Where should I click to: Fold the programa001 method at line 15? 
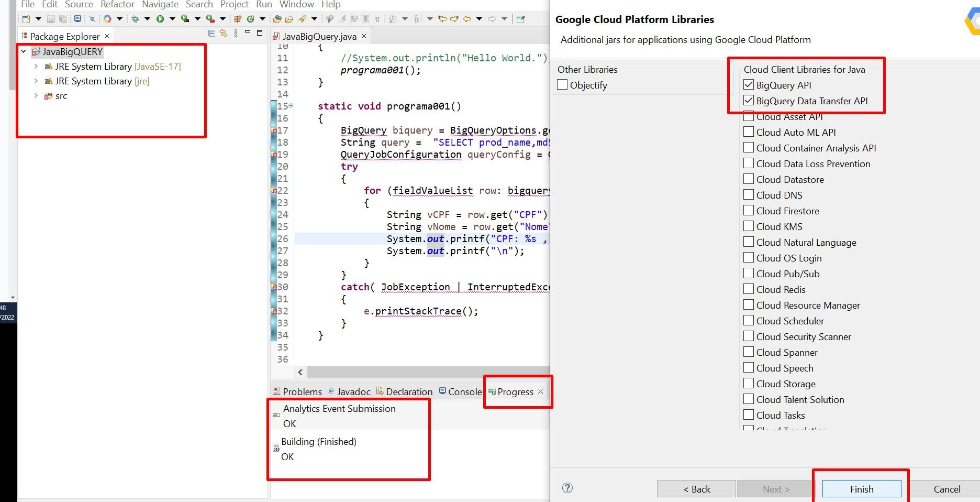(x=291, y=106)
